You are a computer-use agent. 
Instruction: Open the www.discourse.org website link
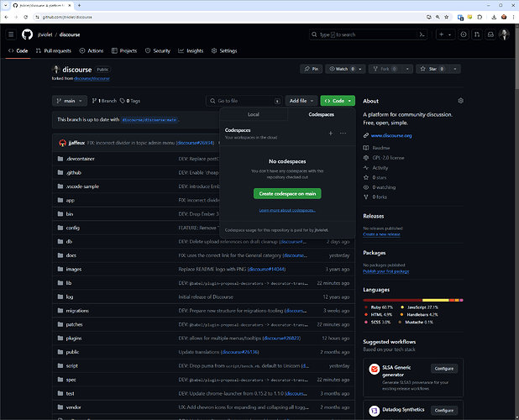click(x=391, y=135)
